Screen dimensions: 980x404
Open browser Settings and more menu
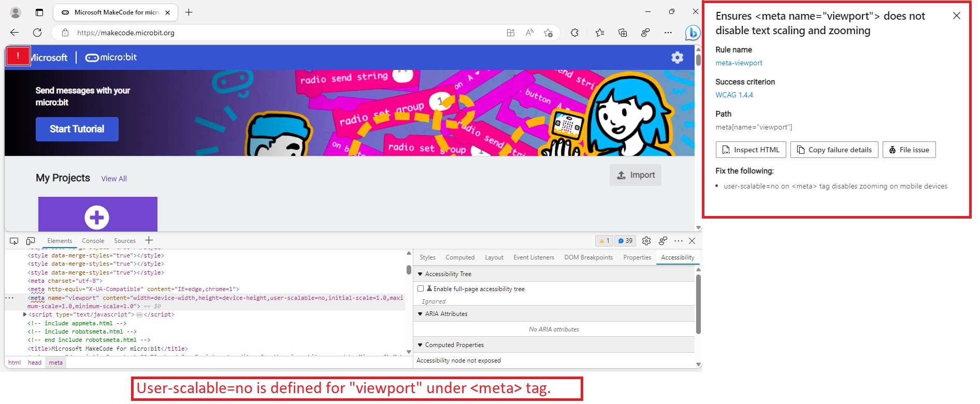pos(668,33)
